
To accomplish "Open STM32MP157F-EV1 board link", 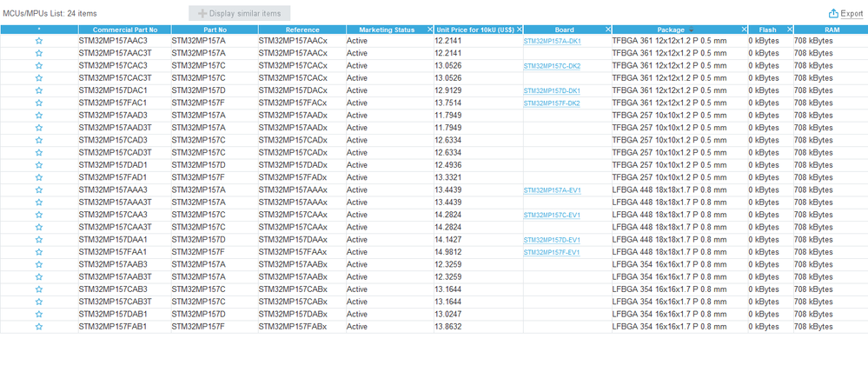I will pyautogui.click(x=552, y=252).
